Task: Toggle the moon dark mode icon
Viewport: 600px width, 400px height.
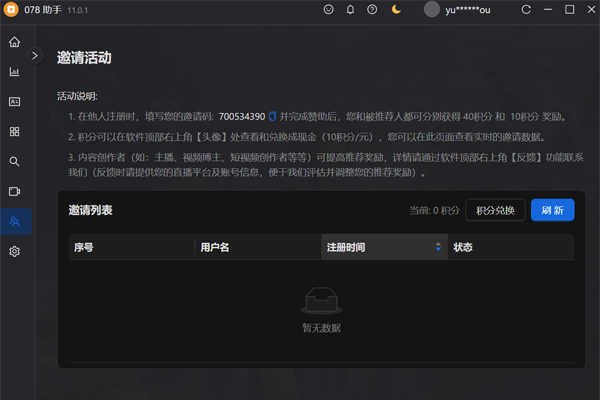Action: pos(397,10)
